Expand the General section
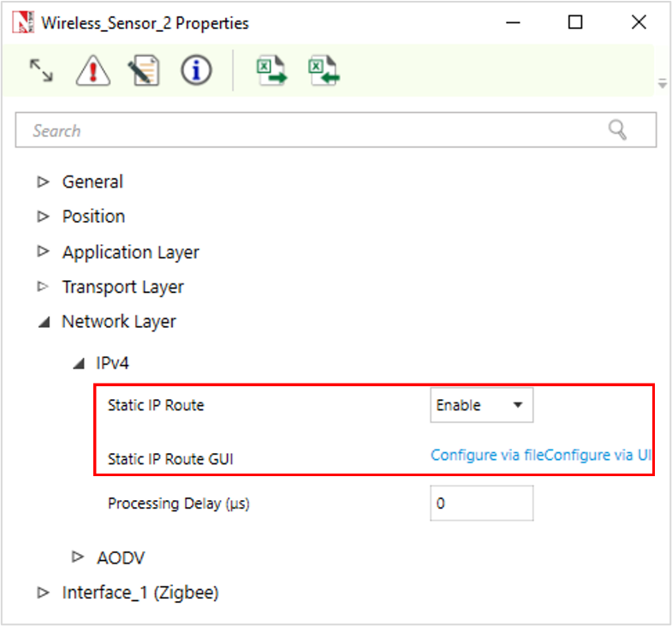 coord(43,182)
